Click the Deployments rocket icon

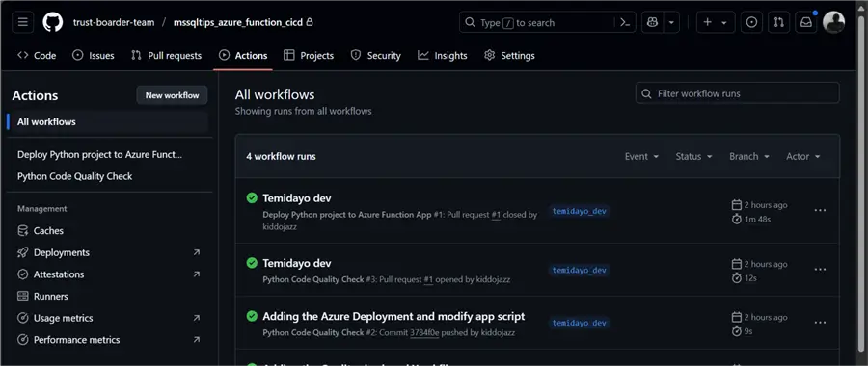(23, 252)
